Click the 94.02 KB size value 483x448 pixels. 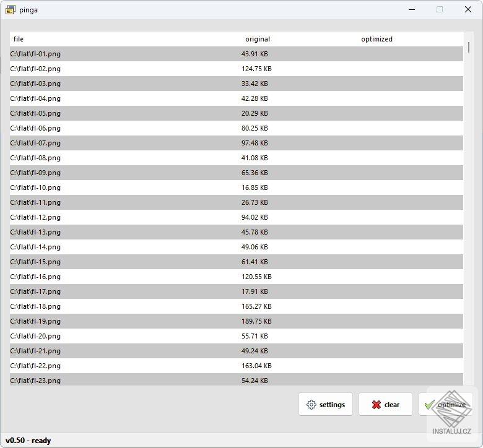[x=255, y=217]
